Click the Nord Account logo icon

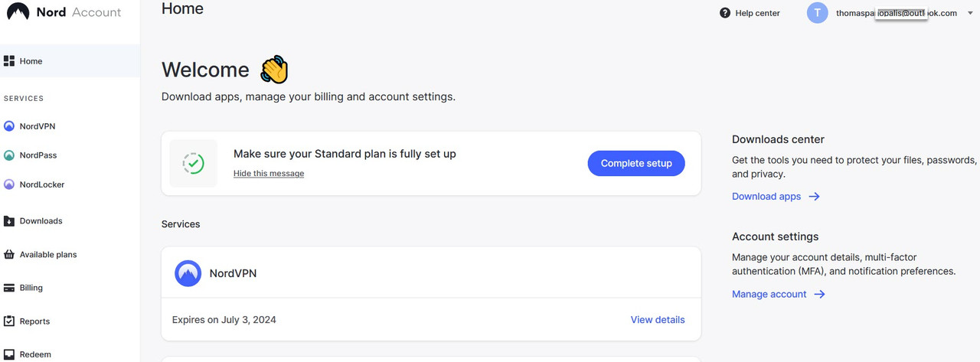click(18, 12)
